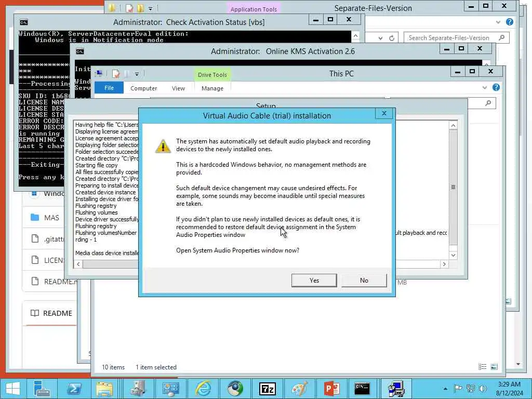Screen dimensions: 532x399
Task: Launch Internet Explorer from the taskbar
Action: [203, 389]
